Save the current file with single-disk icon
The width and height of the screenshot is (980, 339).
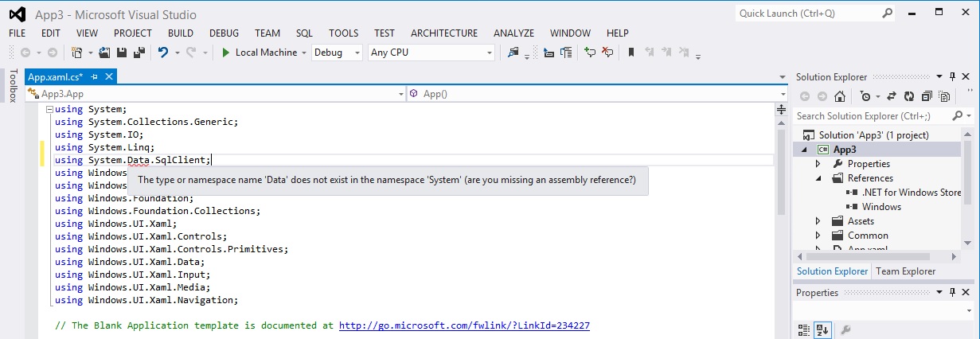pos(122,53)
